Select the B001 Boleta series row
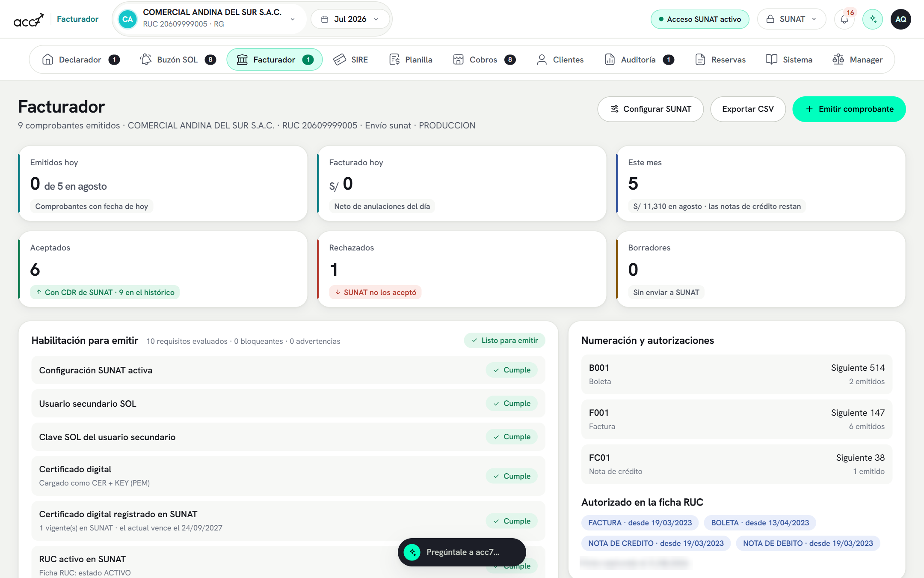Image resolution: width=924 pixels, height=578 pixels. coord(736,374)
